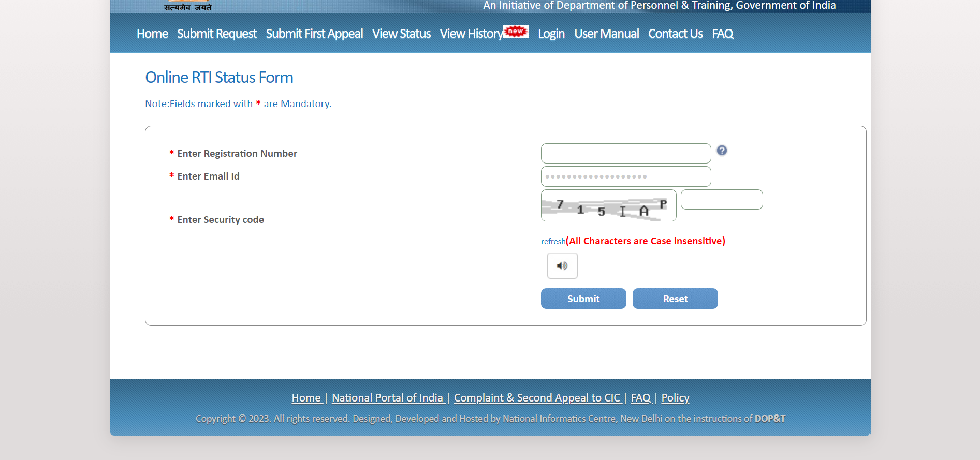Click the 'Enter Registration Number' label
The width and height of the screenshot is (980, 460).
point(237,154)
